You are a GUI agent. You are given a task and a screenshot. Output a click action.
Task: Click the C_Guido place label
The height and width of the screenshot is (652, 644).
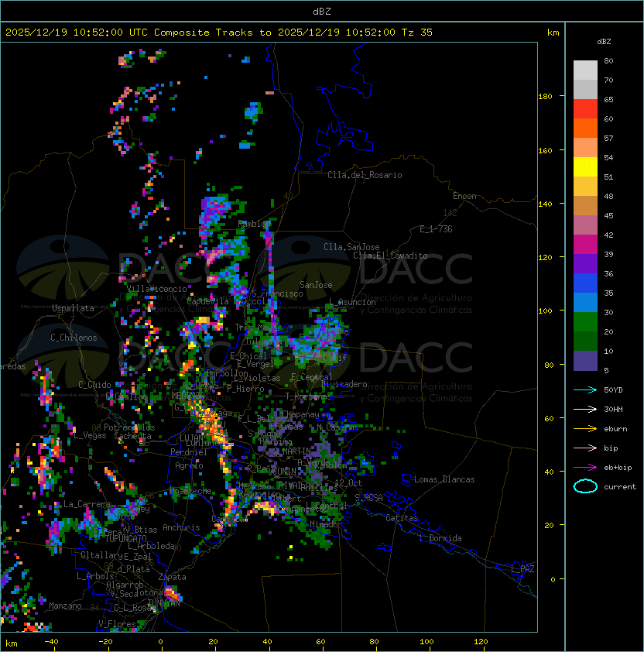94,385
